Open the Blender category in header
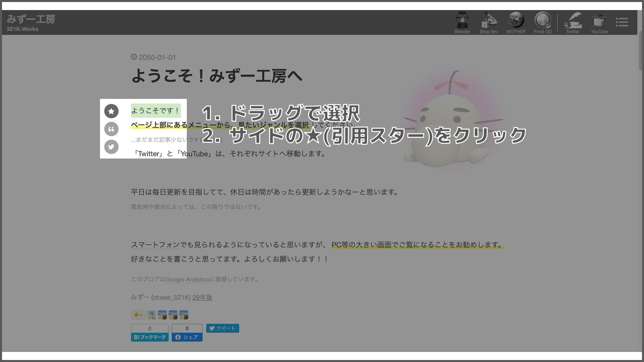 tap(462, 23)
